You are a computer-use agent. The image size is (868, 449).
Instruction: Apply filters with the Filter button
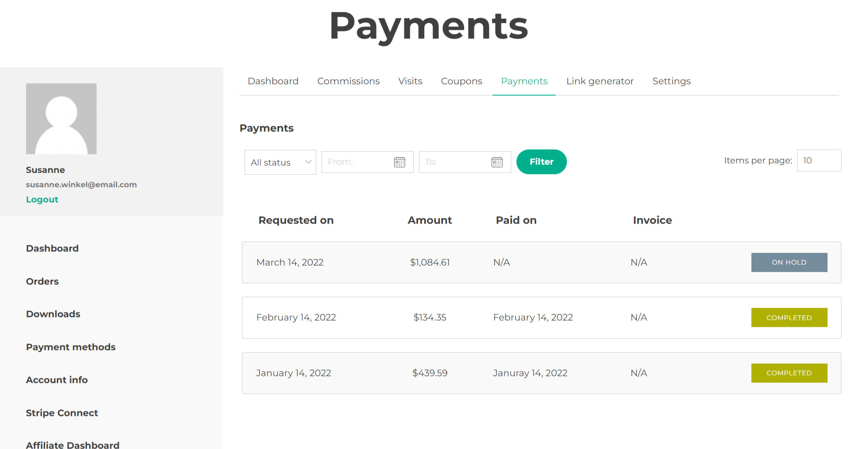[x=542, y=162]
